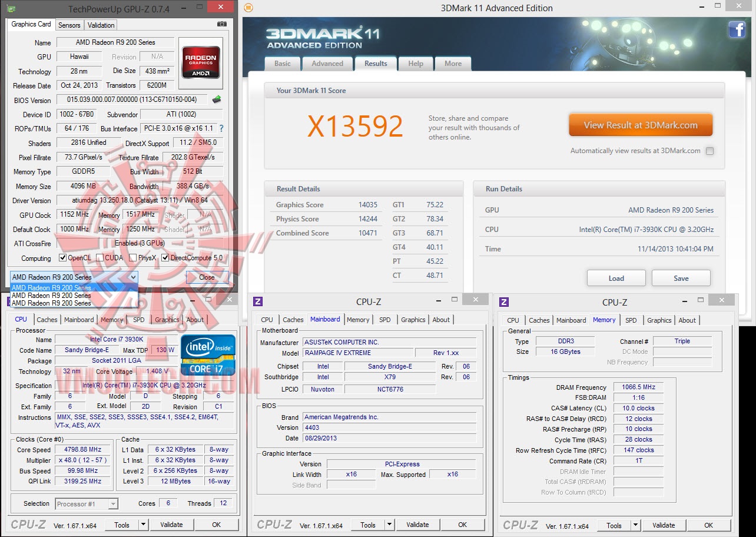Viewport: 756px width, 537px height.
Task: Click the Graphics Score value 14035
Action: point(368,205)
